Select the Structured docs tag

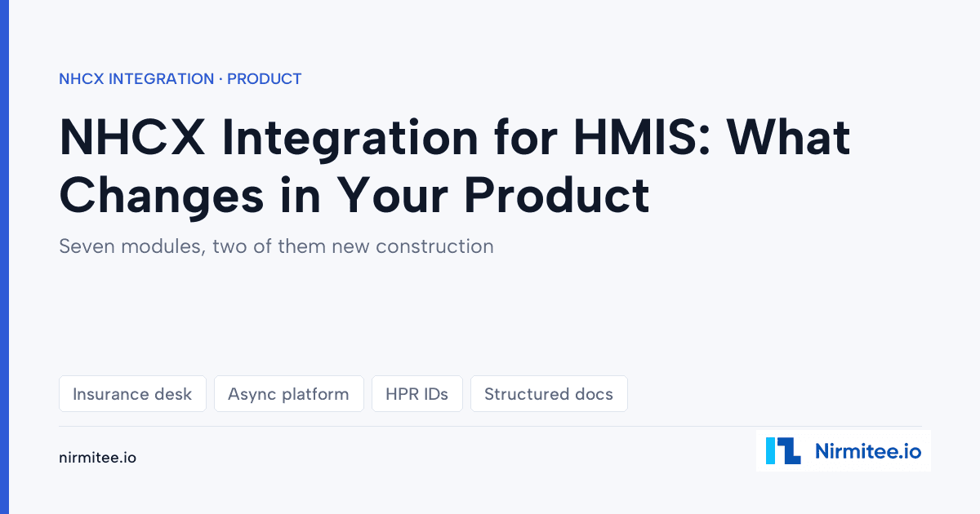point(549,394)
